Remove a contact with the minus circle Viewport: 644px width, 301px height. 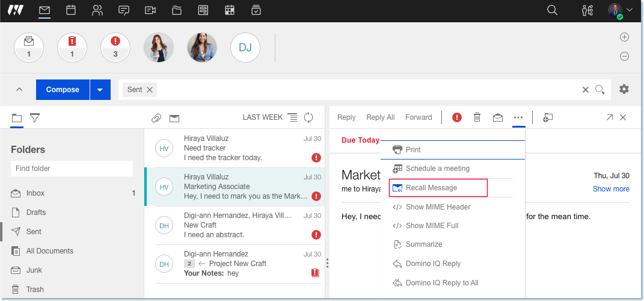[624, 57]
